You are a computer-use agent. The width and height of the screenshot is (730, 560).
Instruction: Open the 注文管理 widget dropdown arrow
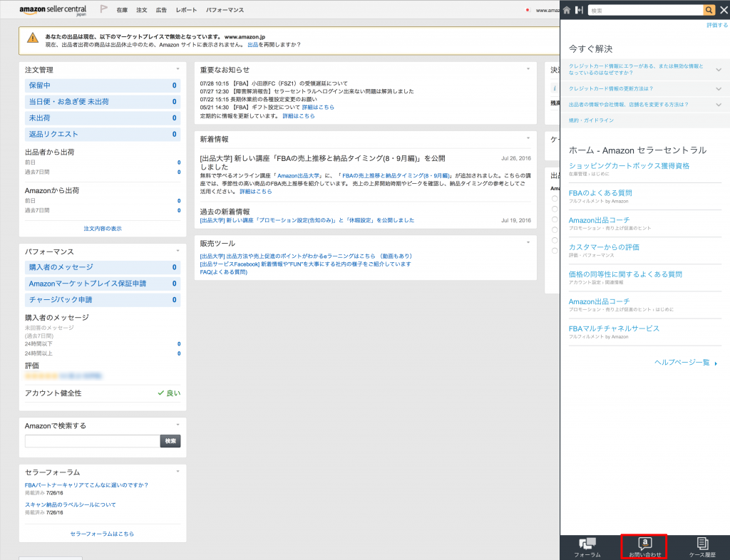(178, 69)
